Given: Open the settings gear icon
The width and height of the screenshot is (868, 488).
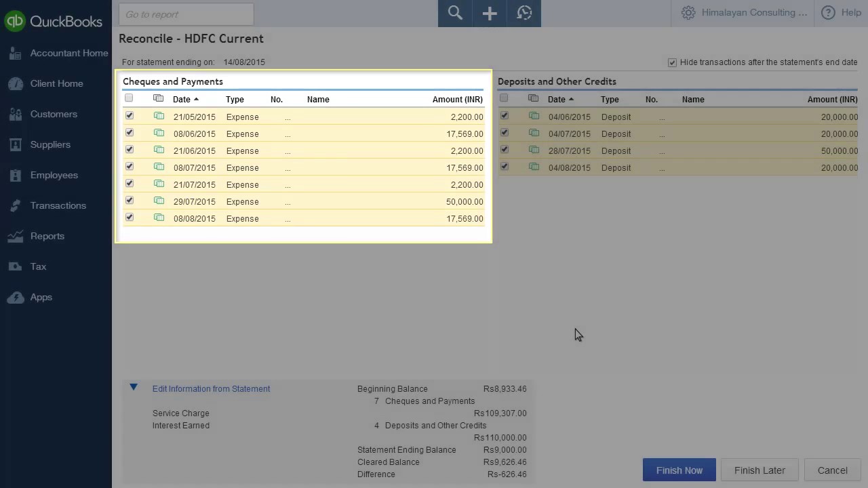Looking at the screenshot, I should click(x=688, y=13).
